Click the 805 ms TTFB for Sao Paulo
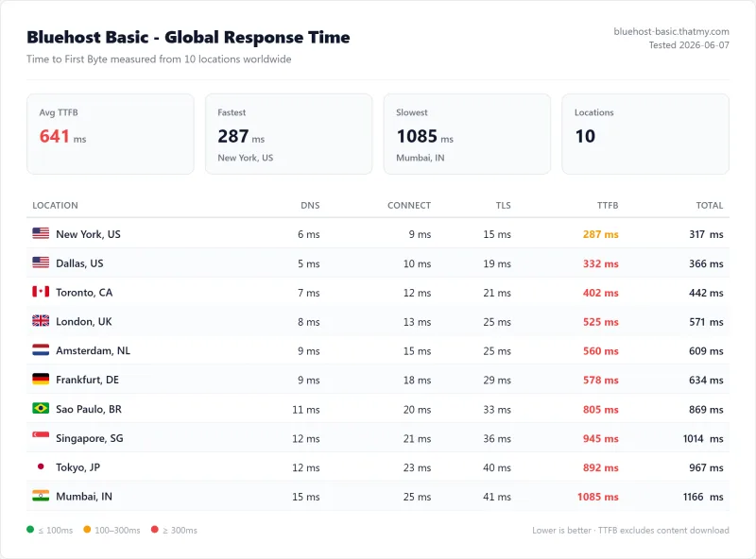The image size is (756, 559). 600,409
